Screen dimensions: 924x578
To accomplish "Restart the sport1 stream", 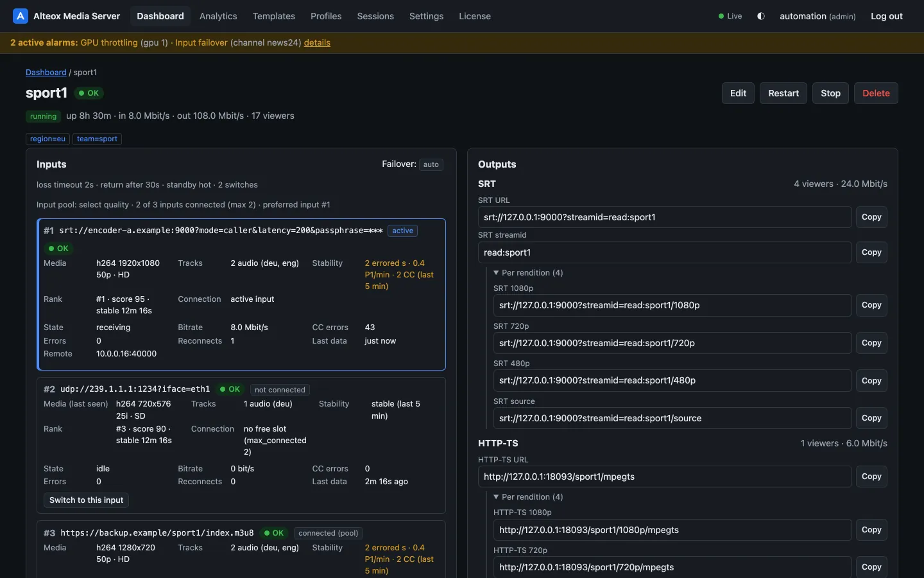I will click(783, 93).
